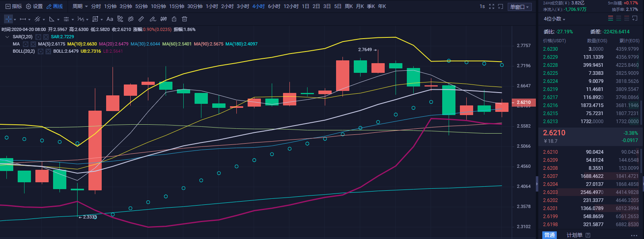The image size is (644, 239).
Task: Toggle the 画线 drawing mode
Action: pyautogui.click(x=55, y=6)
